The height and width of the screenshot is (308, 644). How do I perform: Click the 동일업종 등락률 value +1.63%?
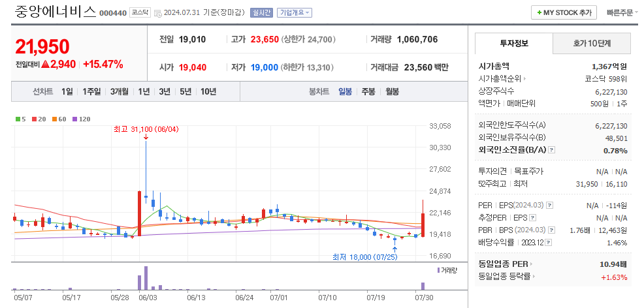click(x=615, y=277)
